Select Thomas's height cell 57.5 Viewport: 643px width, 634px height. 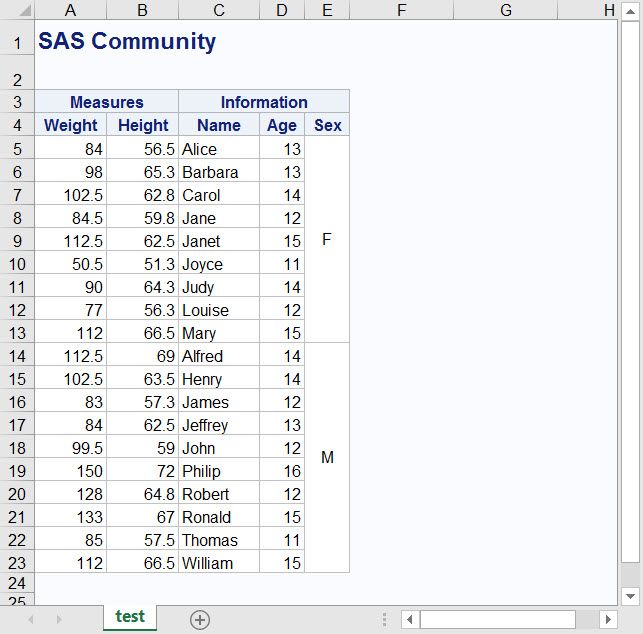coord(142,540)
